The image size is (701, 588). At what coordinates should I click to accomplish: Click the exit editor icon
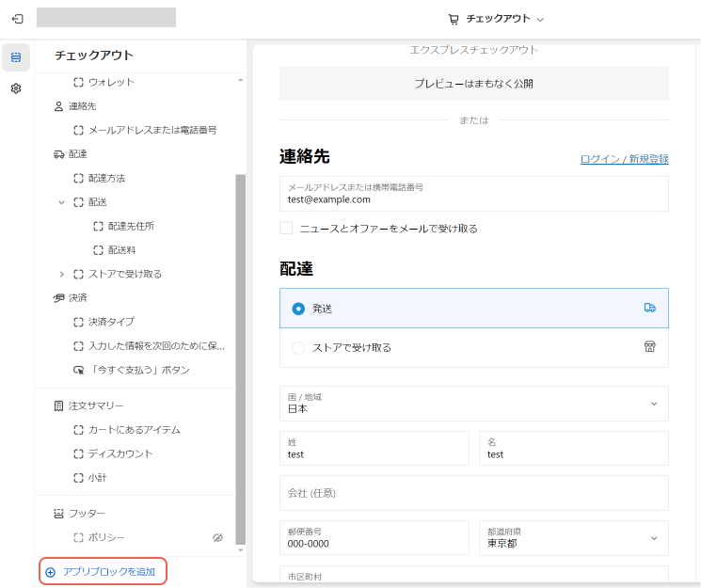pos(18,19)
